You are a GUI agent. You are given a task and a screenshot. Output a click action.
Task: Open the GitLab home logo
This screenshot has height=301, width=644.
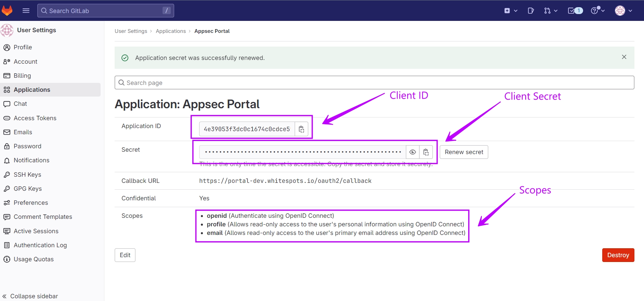tap(7, 11)
